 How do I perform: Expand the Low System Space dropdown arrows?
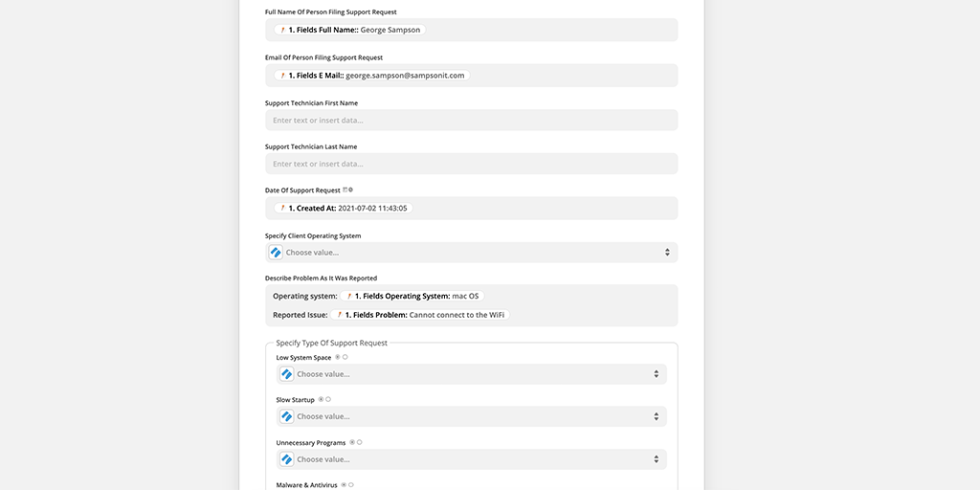pos(656,374)
